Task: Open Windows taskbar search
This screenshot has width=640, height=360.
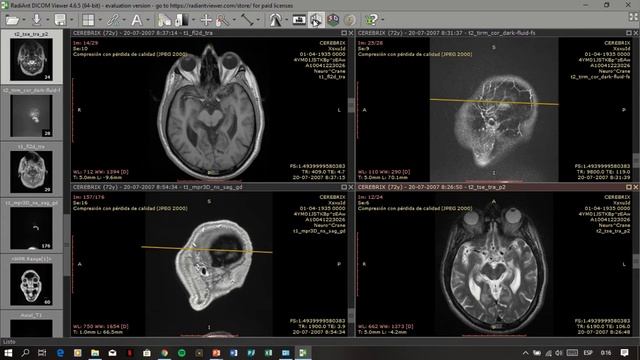Action: 25,353
